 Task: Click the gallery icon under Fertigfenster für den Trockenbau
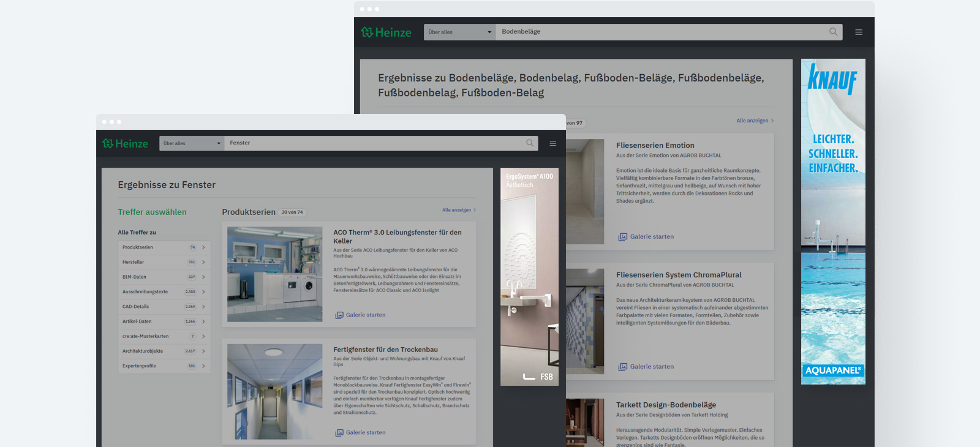tap(339, 433)
